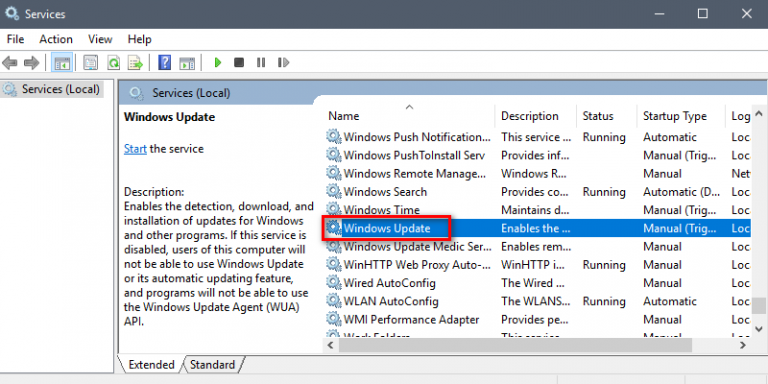This screenshot has height=384, width=768.
Task: Open the Action menu
Action: [x=56, y=39]
